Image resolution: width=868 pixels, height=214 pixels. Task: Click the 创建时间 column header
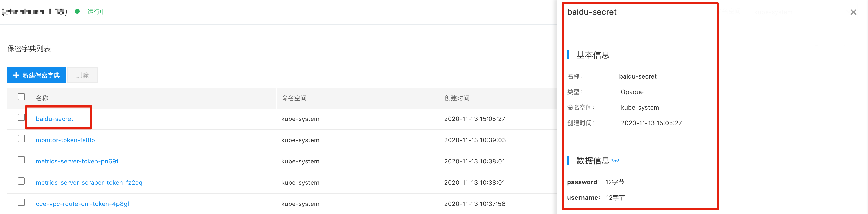coord(457,98)
